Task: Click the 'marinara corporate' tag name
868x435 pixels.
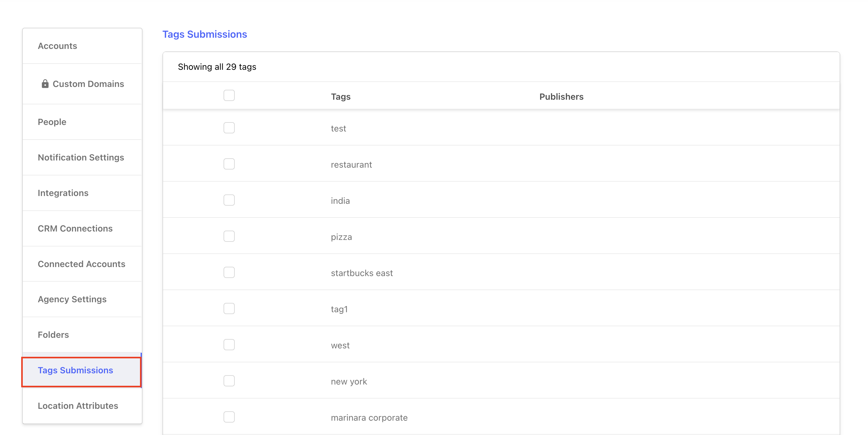Action: [x=369, y=418]
